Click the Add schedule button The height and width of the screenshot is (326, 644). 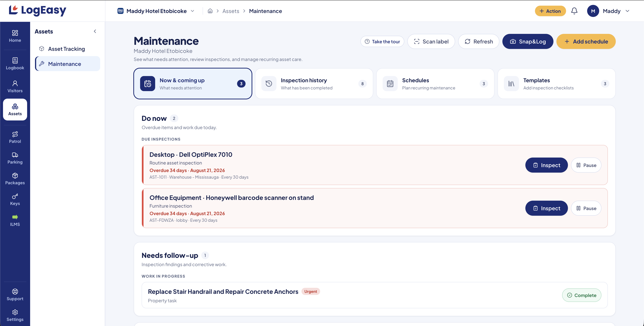(586, 41)
